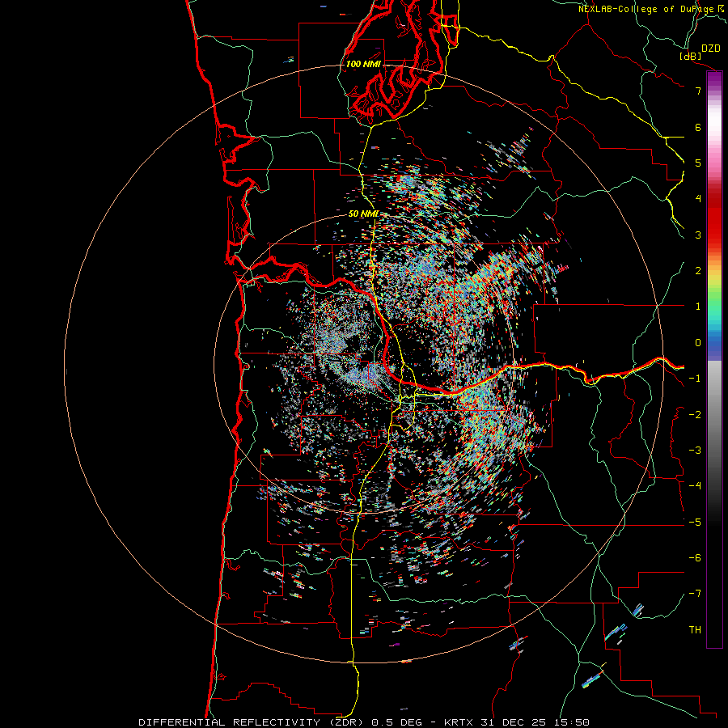Click the -4 dB legend value
This screenshot has height=728, width=728.
point(695,485)
